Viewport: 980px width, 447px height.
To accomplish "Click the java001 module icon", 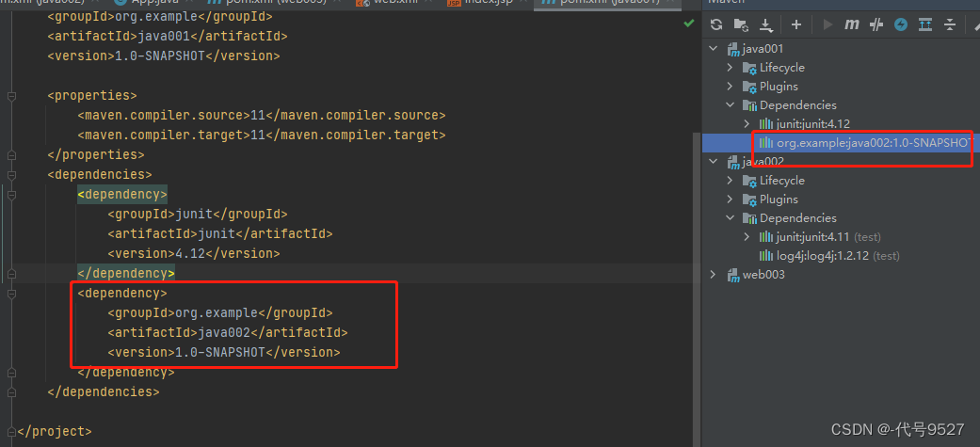I will pos(733,49).
